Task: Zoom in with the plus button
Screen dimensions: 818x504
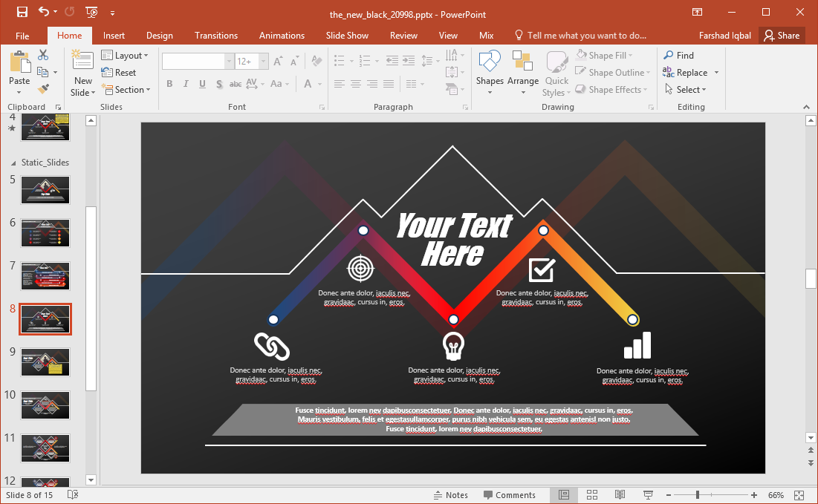Action: pyautogui.click(x=754, y=495)
